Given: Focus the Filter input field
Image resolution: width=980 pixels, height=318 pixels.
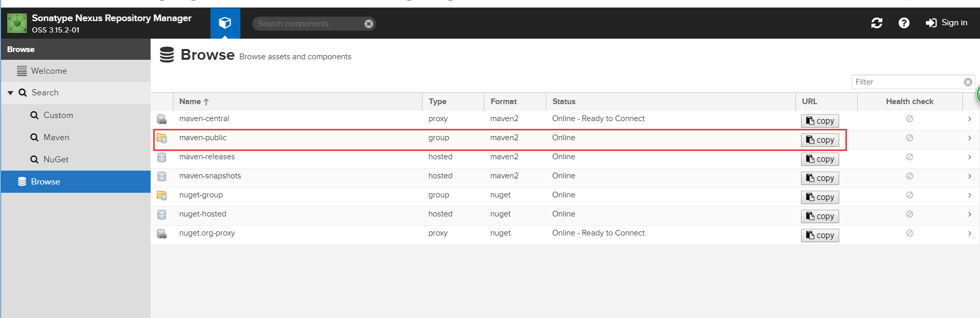Looking at the screenshot, I should (908, 82).
